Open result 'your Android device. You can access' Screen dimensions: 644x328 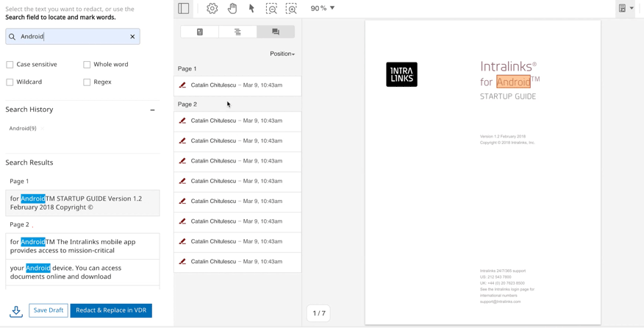click(x=82, y=272)
